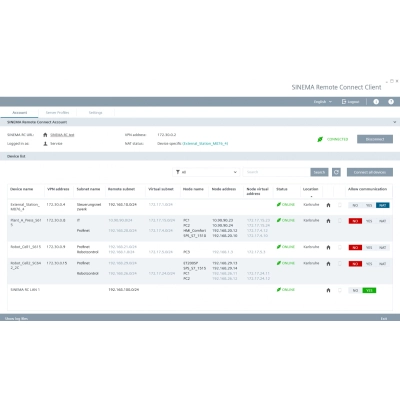Tick the checkbox in the Robot_Cell2 row
The image size is (400, 400).
click(x=340, y=264)
